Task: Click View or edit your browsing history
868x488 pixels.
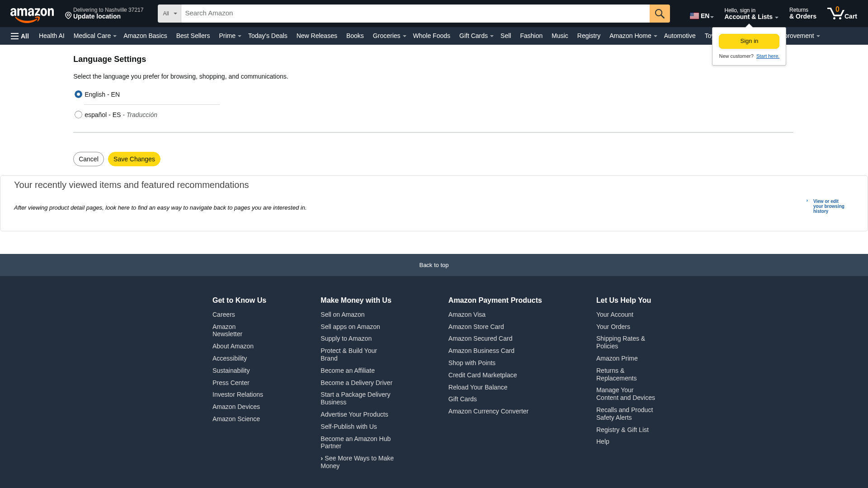Action: coord(829,206)
